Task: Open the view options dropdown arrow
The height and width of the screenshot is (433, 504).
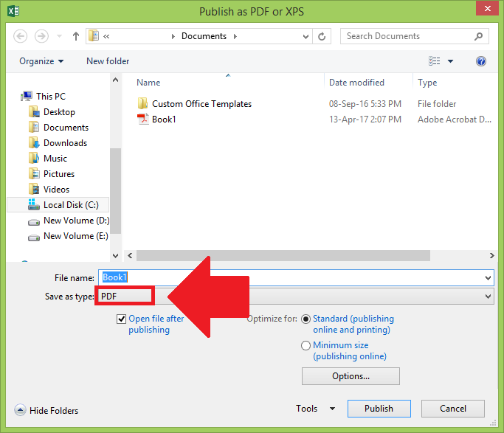Action: pyautogui.click(x=450, y=61)
